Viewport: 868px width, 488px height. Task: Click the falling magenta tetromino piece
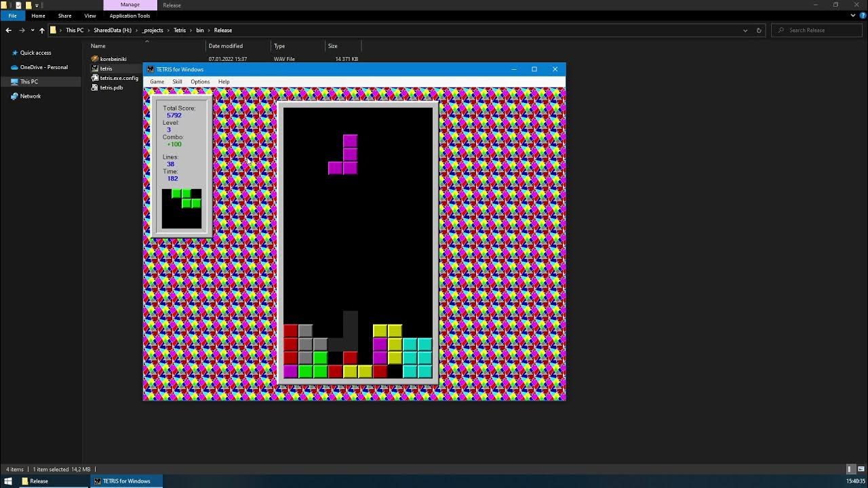point(343,155)
